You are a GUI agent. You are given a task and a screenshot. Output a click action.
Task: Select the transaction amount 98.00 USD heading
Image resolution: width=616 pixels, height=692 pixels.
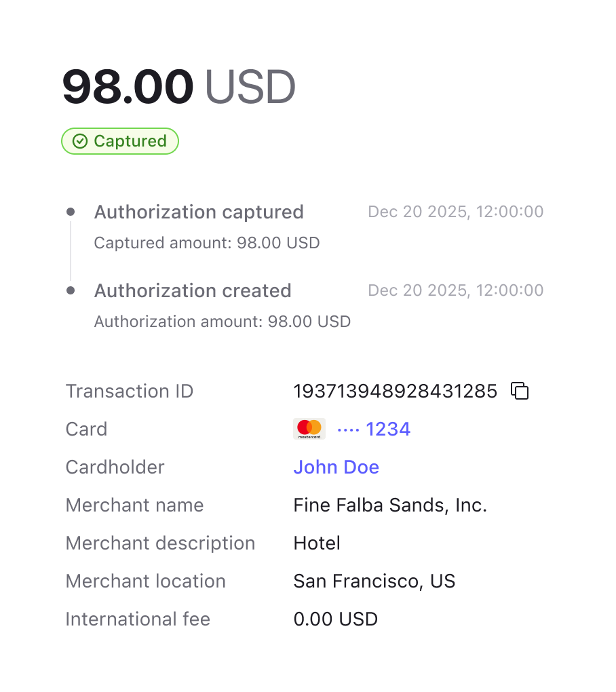(x=179, y=86)
